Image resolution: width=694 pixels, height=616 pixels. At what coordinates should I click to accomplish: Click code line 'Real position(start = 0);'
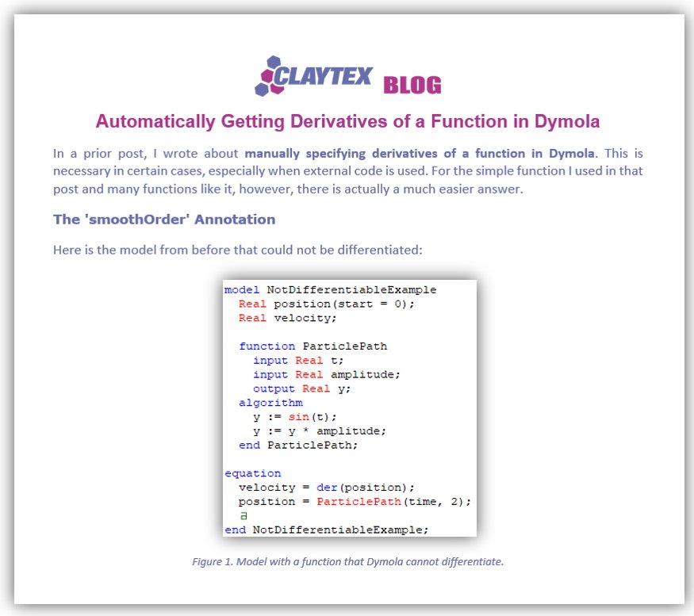coord(326,304)
